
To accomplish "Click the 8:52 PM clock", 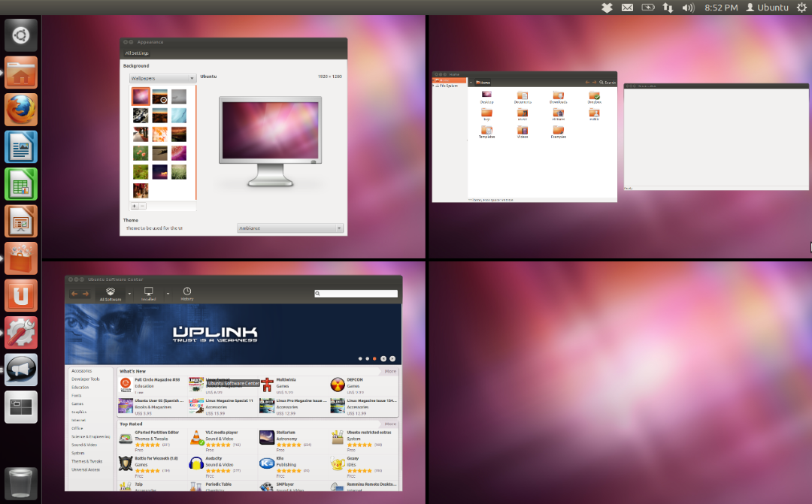I will point(721,8).
